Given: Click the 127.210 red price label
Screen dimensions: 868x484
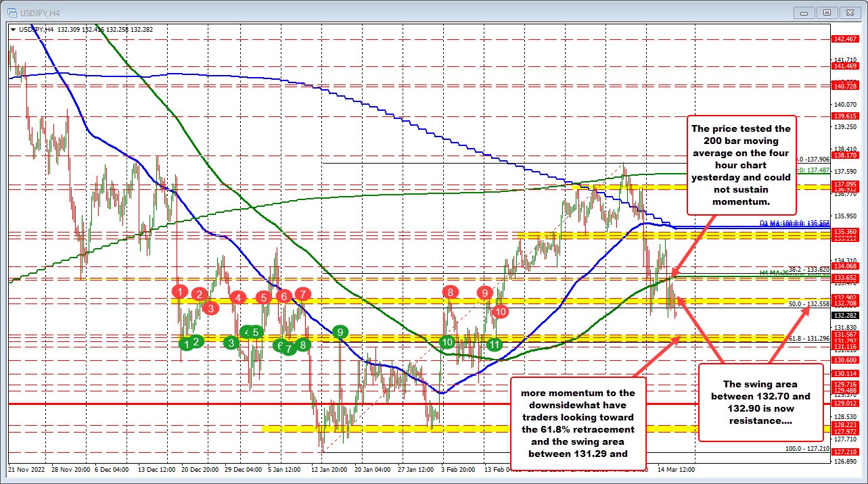Looking at the screenshot, I should pyautogui.click(x=844, y=452).
